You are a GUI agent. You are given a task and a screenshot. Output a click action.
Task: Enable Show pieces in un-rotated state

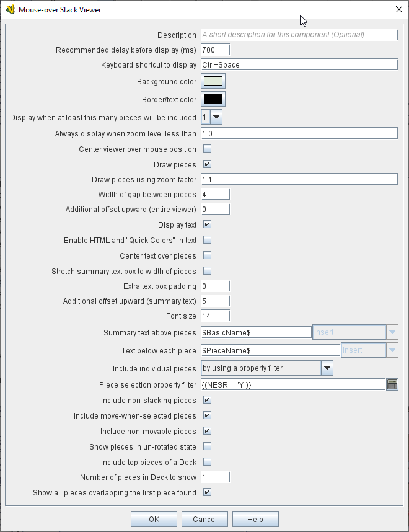207,446
